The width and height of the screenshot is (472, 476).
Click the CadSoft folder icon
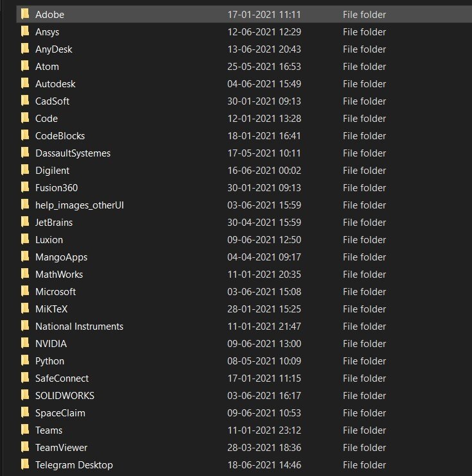pyautogui.click(x=25, y=101)
